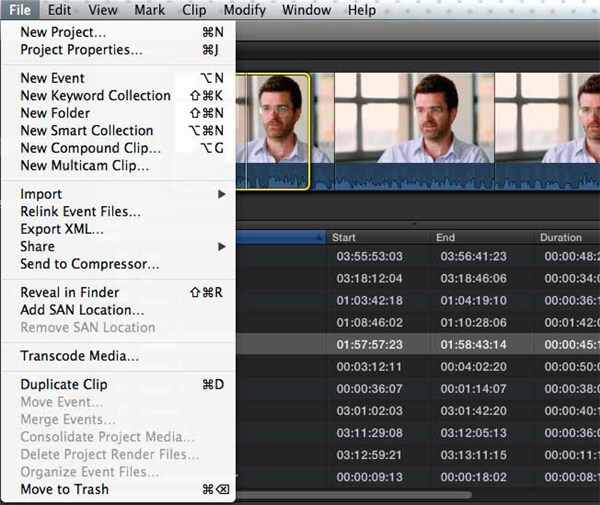Expand the Share submenu arrow
The width and height of the screenshot is (600, 505).
tap(222, 247)
